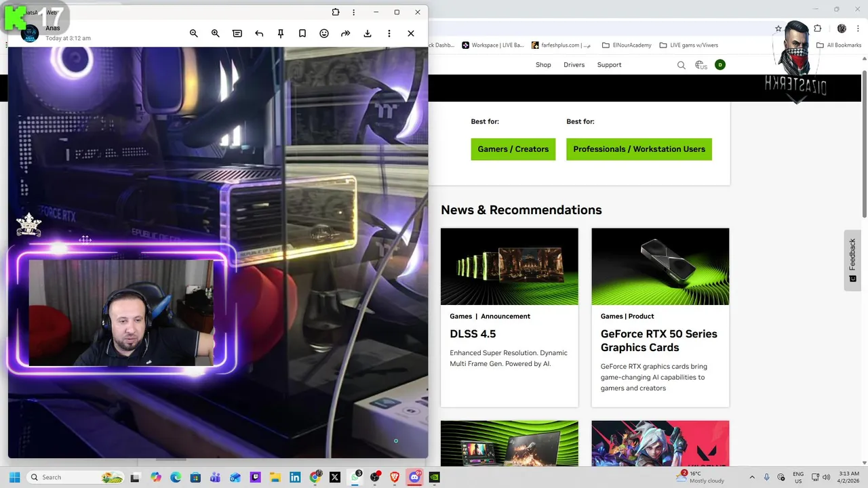Open extensions puzzle icon in WhatsApp window
The height and width of the screenshot is (488, 868).
(x=336, y=12)
